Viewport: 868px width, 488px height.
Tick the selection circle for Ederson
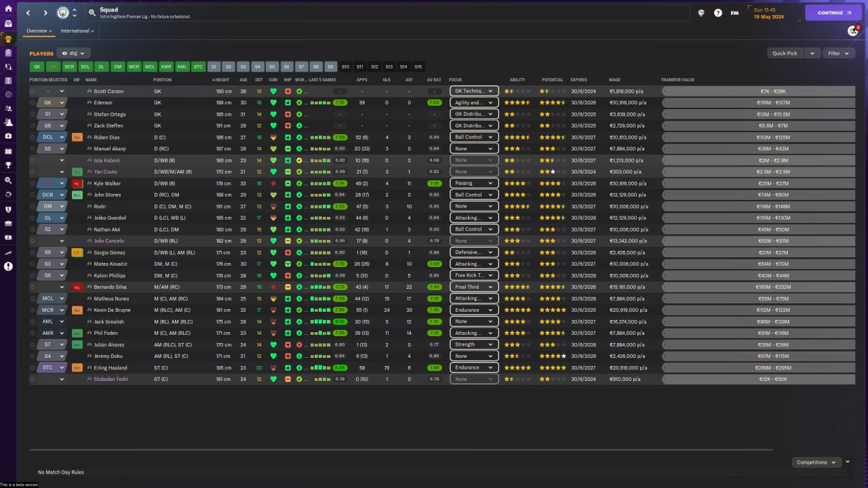pos(32,103)
